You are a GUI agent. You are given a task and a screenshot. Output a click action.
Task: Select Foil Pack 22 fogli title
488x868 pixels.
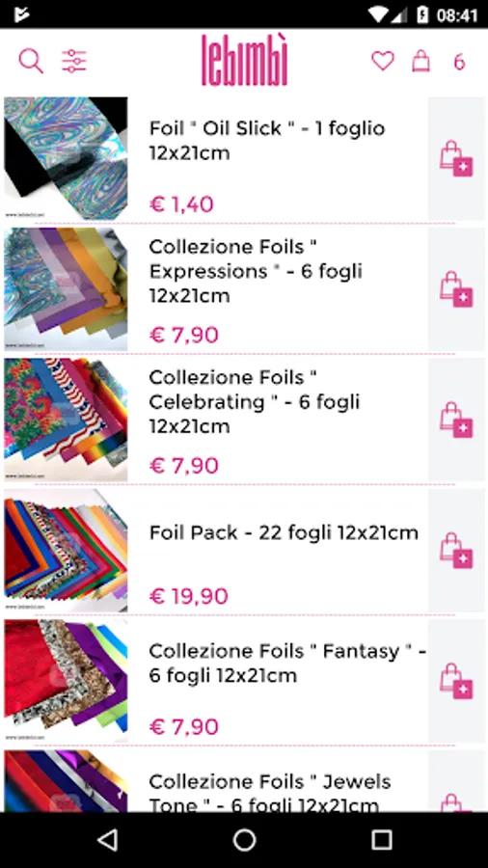click(284, 533)
